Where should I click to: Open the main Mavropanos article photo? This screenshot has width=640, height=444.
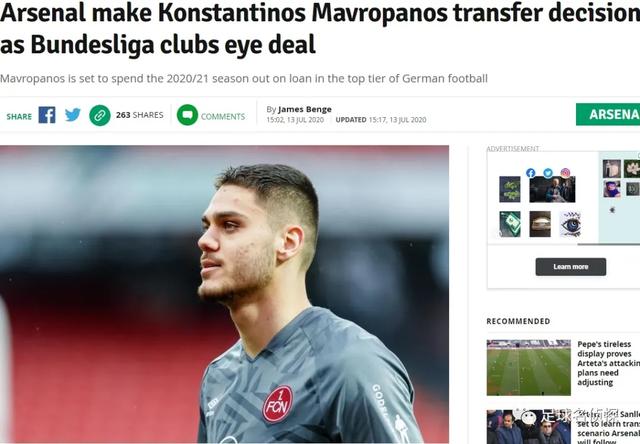coord(224,295)
